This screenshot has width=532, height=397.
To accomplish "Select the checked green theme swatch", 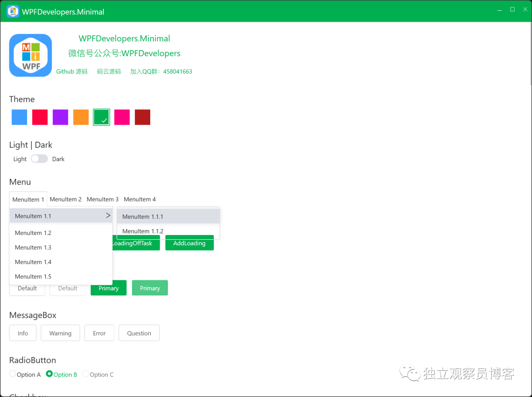I will (x=101, y=117).
